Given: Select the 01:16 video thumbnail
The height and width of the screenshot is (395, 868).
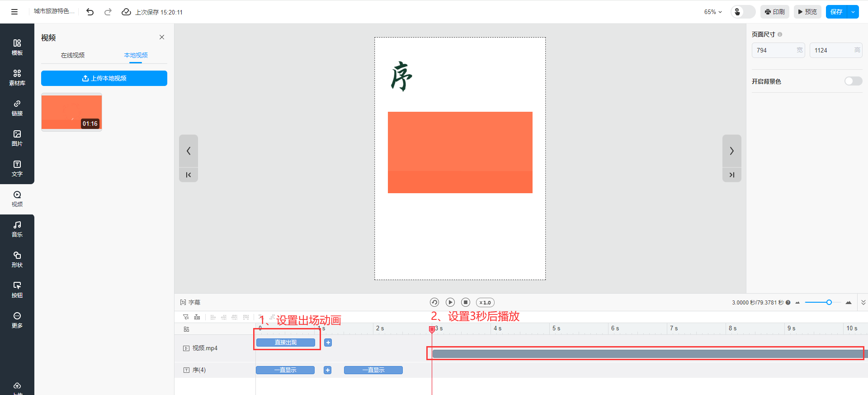Looking at the screenshot, I should [x=71, y=112].
